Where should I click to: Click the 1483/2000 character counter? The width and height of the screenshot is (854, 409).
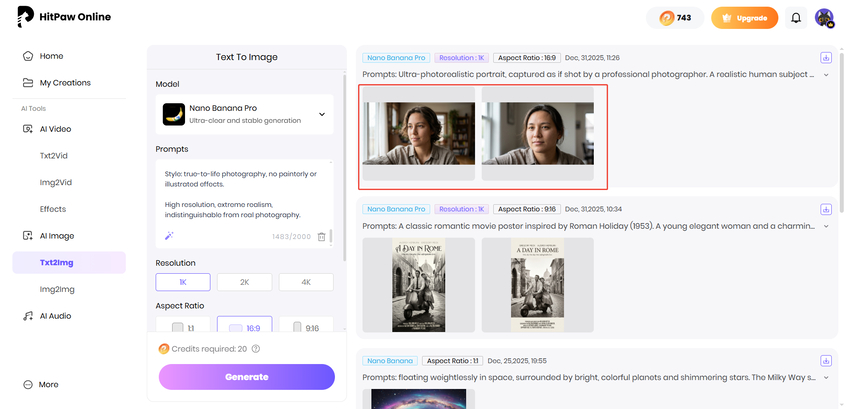(x=292, y=237)
